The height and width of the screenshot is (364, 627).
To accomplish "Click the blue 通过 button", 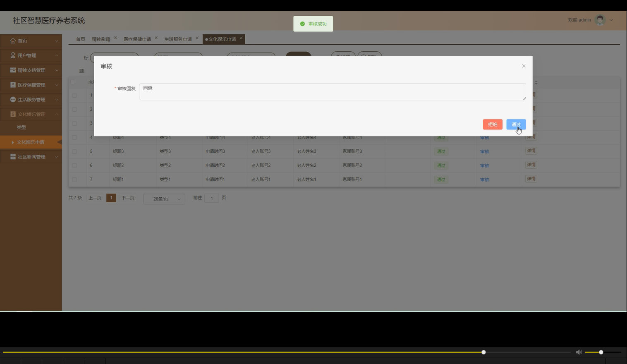I will pyautogui.click(x=516, y=125).
